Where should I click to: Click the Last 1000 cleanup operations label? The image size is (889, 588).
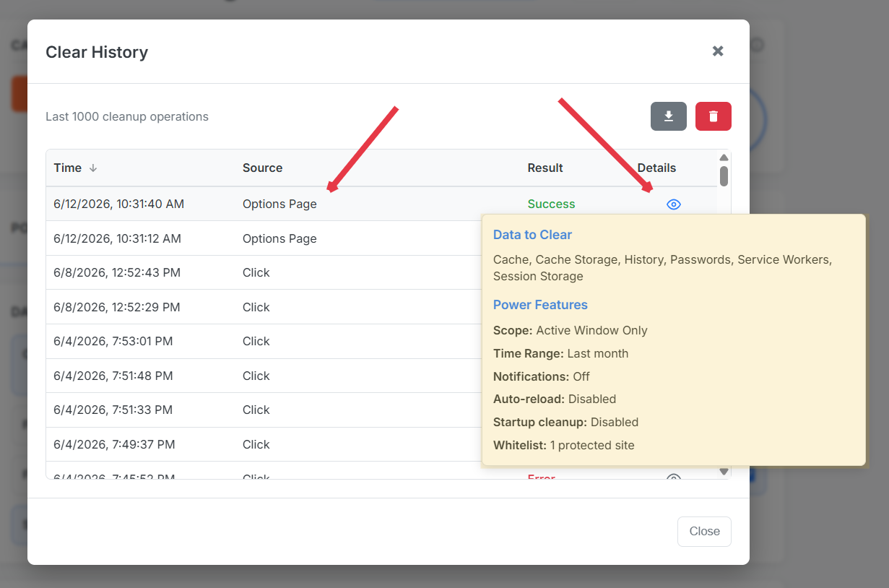[127, 116]
